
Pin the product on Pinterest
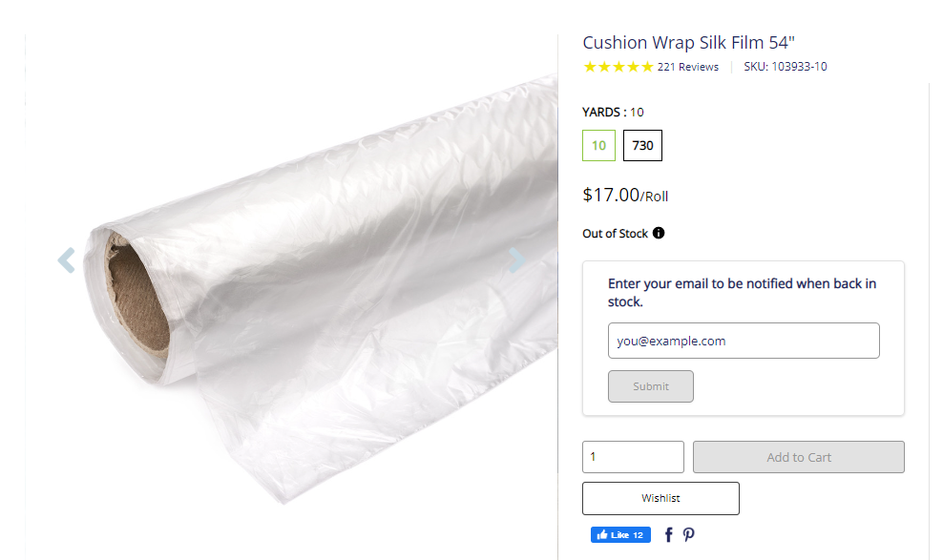(688, 535)
